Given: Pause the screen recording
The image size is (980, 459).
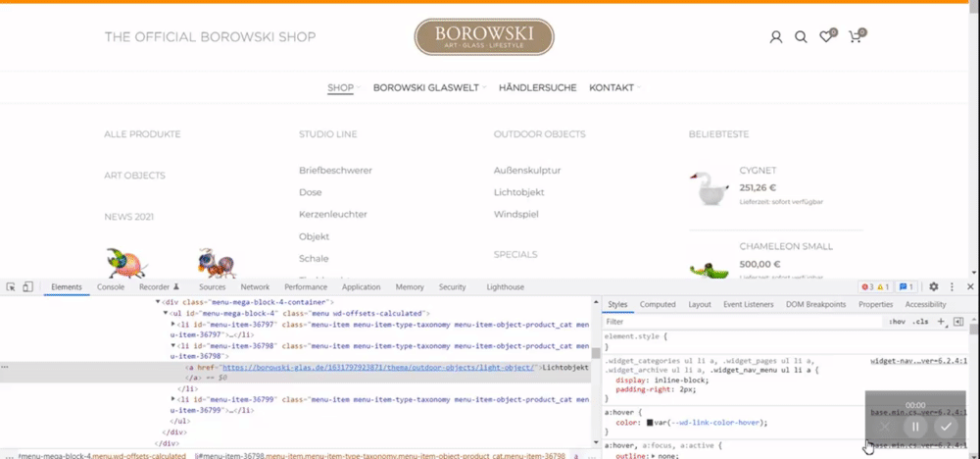Looking at the screenshot, I should coord(915,427).
